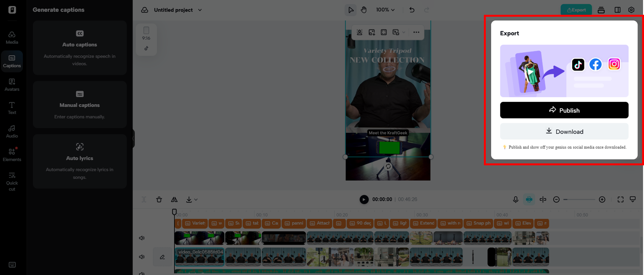Click fit timeline fullscreen icon
Screen dimensions: 644x275
pyautogui.click(x=620, y=199)
